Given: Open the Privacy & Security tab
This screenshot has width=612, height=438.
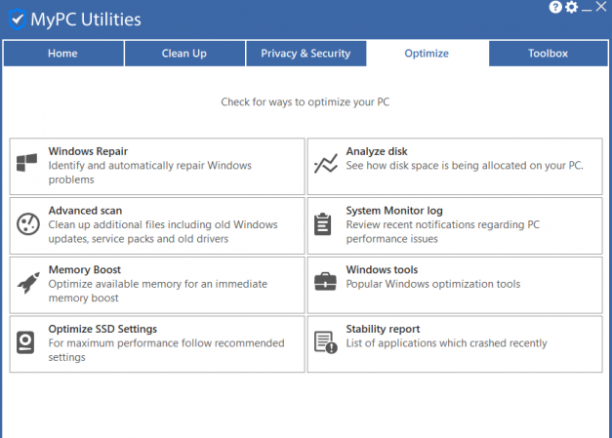Looking at the screenshot, I should coord(306,53).
